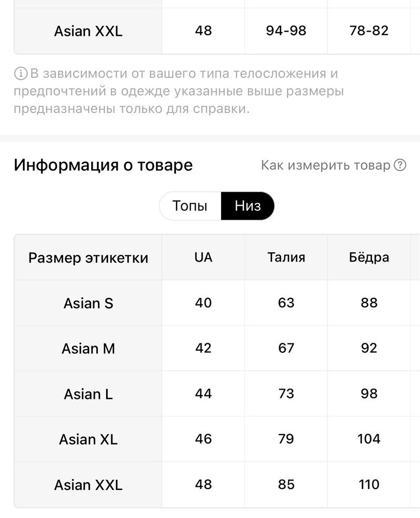Select the Низ tab
This screenshot has height=518, width=420.
coord(248,206)
